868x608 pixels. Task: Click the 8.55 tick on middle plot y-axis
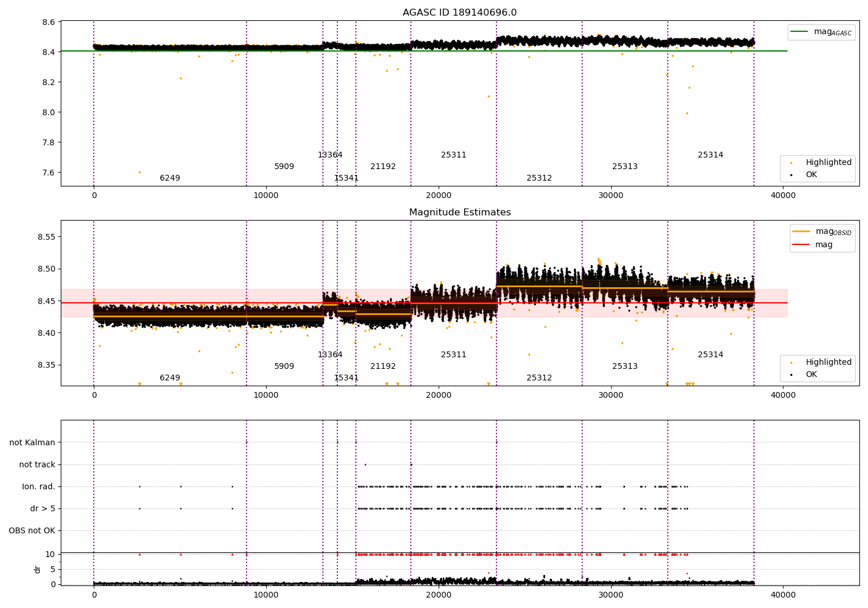pos(46,237)
